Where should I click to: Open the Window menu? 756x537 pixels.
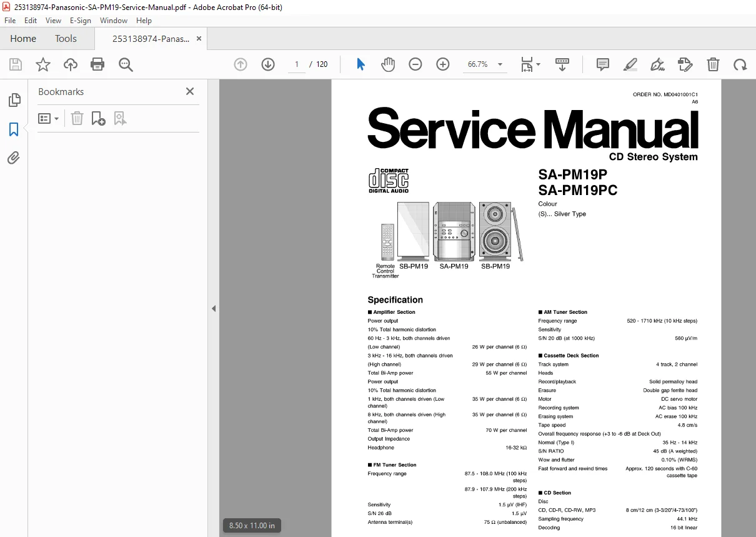point(114,21)
